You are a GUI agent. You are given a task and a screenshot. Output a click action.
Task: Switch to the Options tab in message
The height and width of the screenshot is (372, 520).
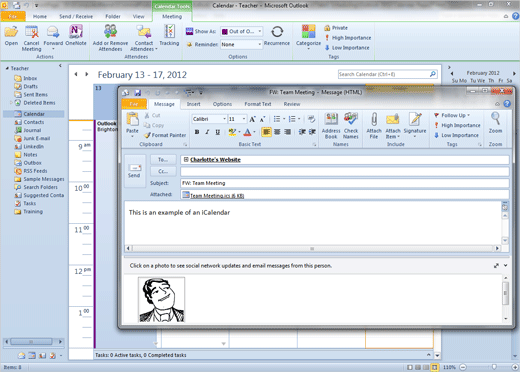click(222, 104)
